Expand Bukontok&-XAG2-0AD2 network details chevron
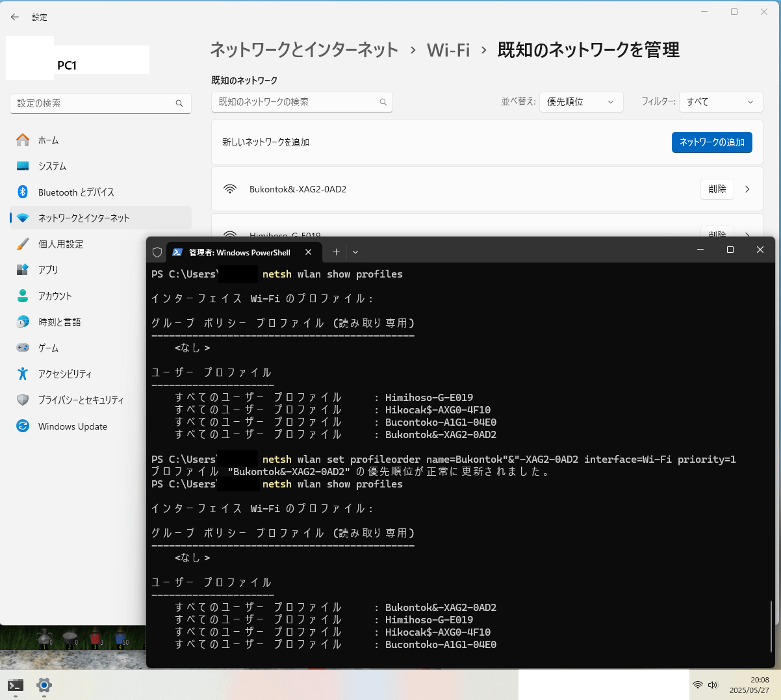Viewport: 781px width, 700px height. pyautogui.click(x=747, y=189)
